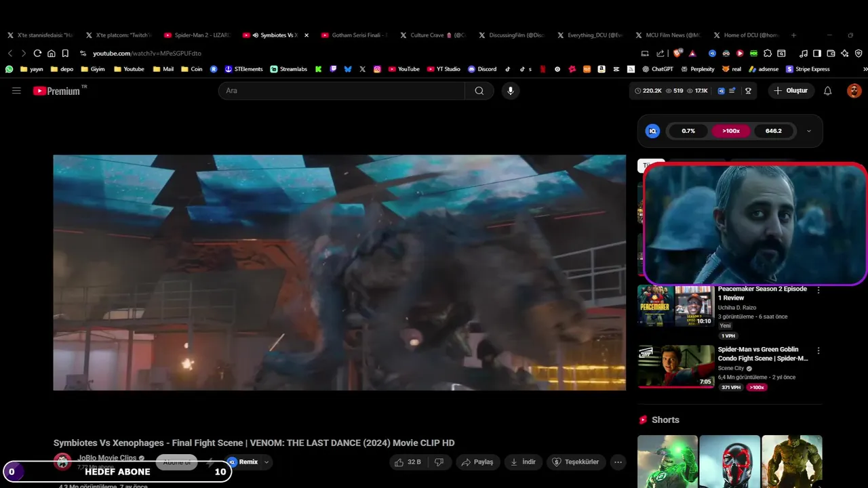Click the search magnifier button
The image size is (868, 488).
pyautogui.click(x=479, y=90)
